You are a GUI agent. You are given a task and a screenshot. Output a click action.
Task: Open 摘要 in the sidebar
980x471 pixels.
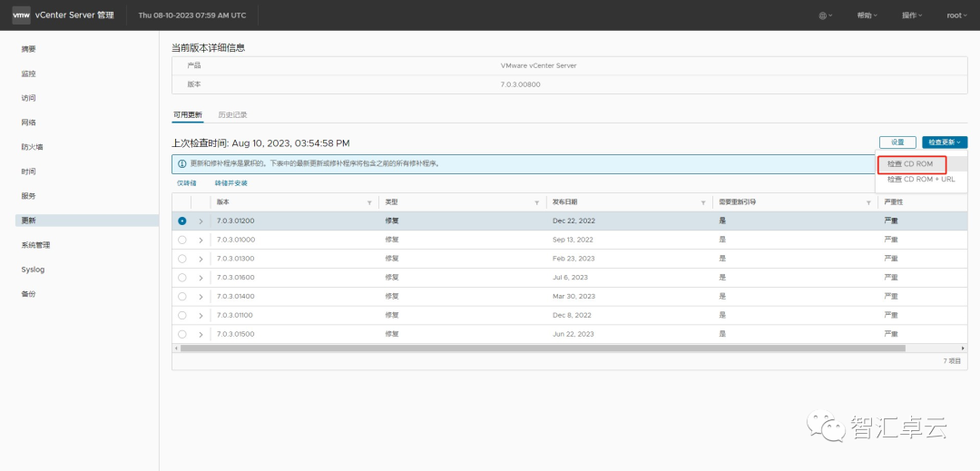coord(28,49)
